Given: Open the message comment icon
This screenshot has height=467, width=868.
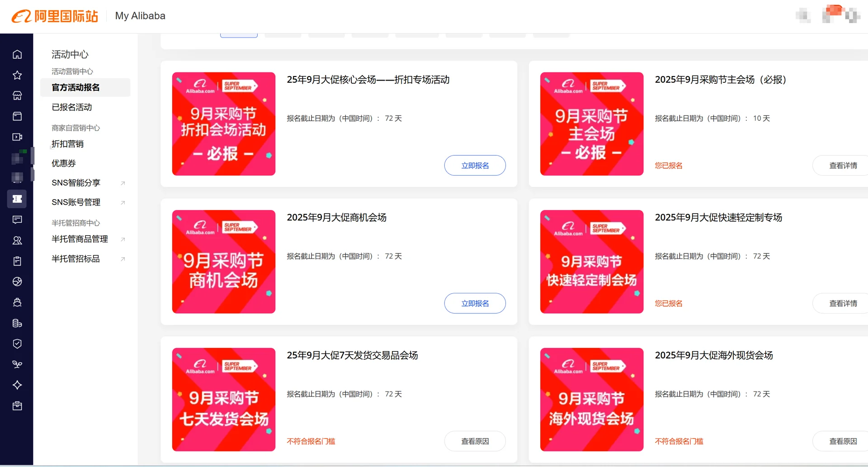Looking at the screenshot, I should [17, 220].
